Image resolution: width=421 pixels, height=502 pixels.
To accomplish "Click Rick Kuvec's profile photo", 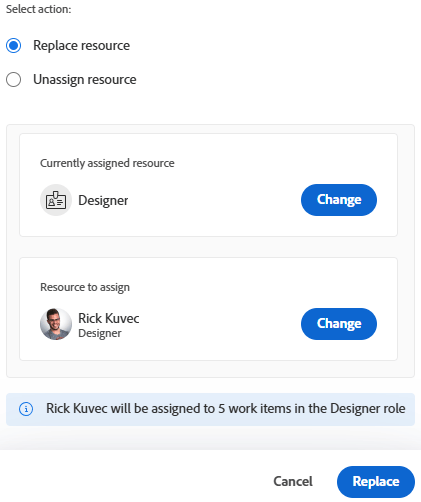I will click(56, 324).
